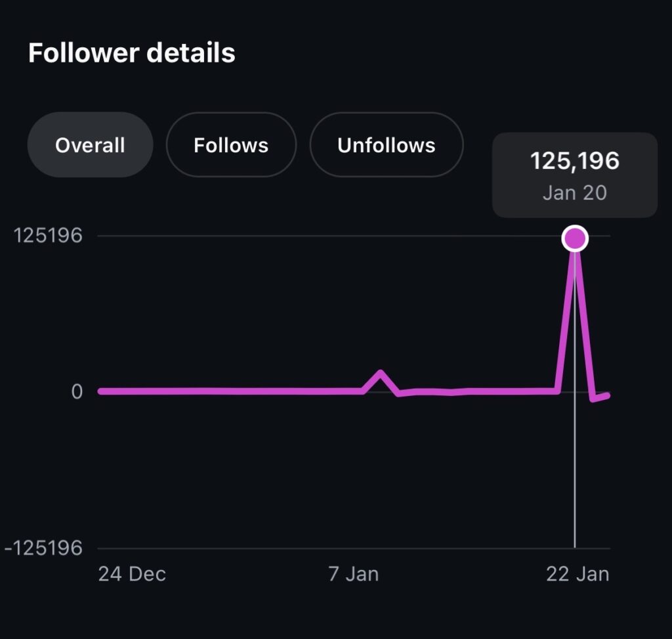This screenshot has width=672, height=639.
Task: Click the 24 Dec x-axis label
Action: 132,574
